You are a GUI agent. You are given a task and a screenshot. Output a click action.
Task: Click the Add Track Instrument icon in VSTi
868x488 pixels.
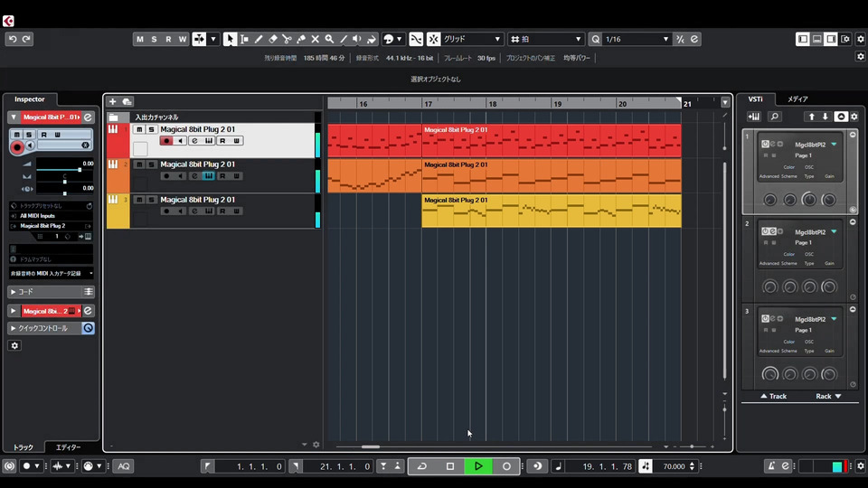[x=754, y=117]
